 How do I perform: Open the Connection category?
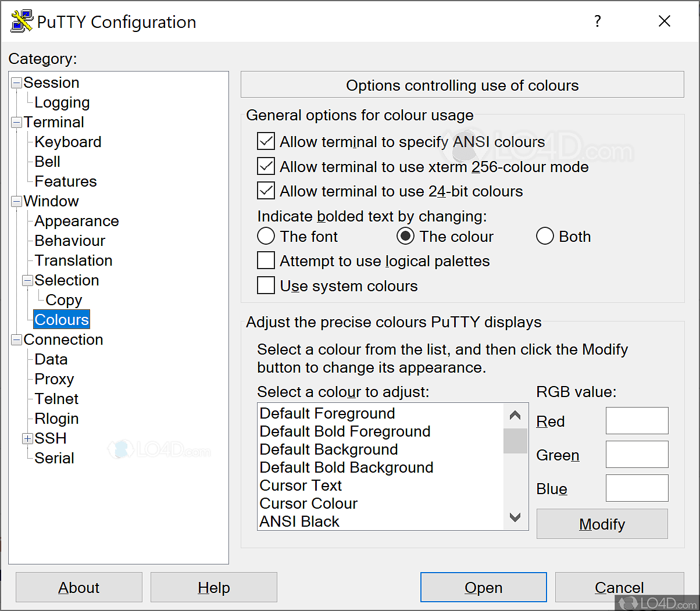(x=63, y=340)
